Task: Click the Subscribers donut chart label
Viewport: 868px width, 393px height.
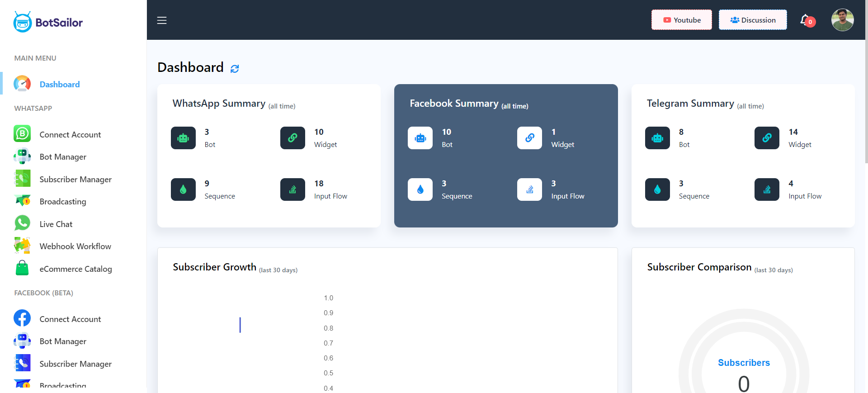Action: tap(744, 363)
